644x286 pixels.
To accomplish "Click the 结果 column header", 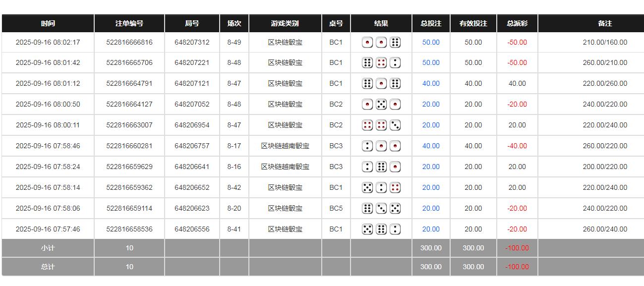I will 381,23.
